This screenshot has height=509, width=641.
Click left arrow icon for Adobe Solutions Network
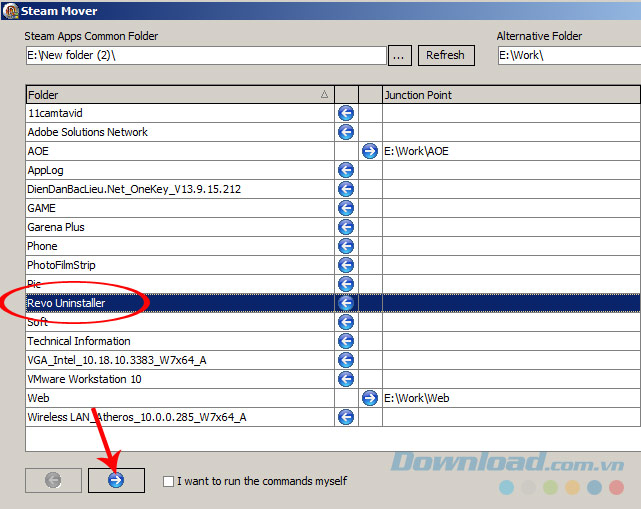point(346,132)
